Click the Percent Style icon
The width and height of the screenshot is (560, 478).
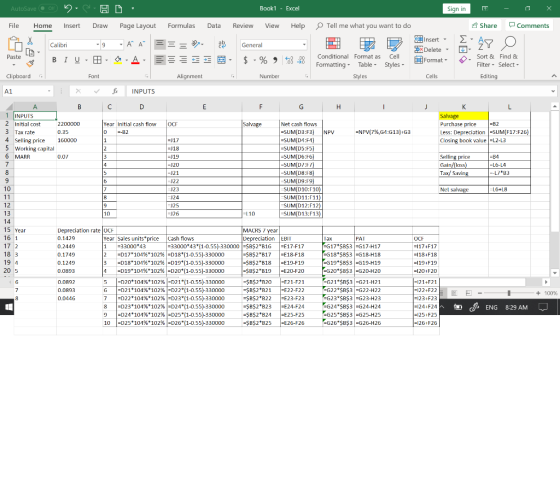click(x=263, y=60)
